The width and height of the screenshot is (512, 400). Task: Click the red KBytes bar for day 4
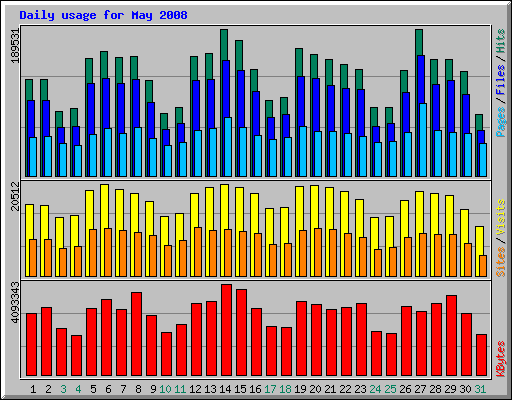click(x=76, y=356)
